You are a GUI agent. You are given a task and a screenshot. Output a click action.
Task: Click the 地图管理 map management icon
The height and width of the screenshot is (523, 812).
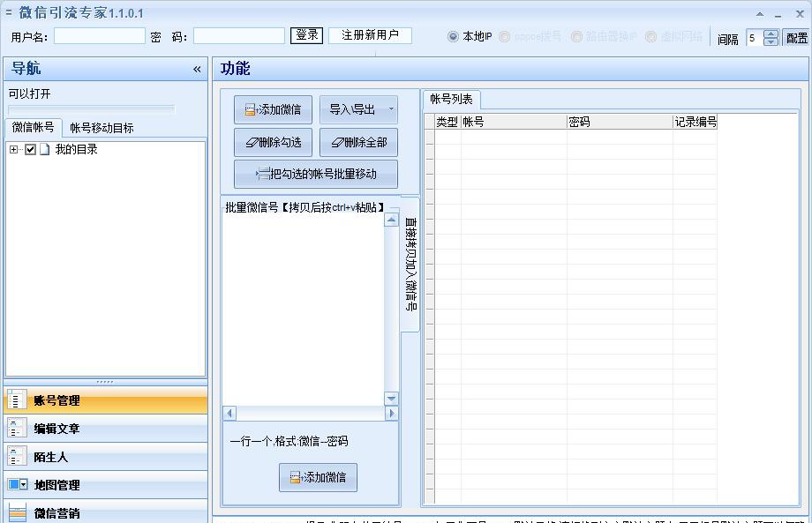pos(18,486)
